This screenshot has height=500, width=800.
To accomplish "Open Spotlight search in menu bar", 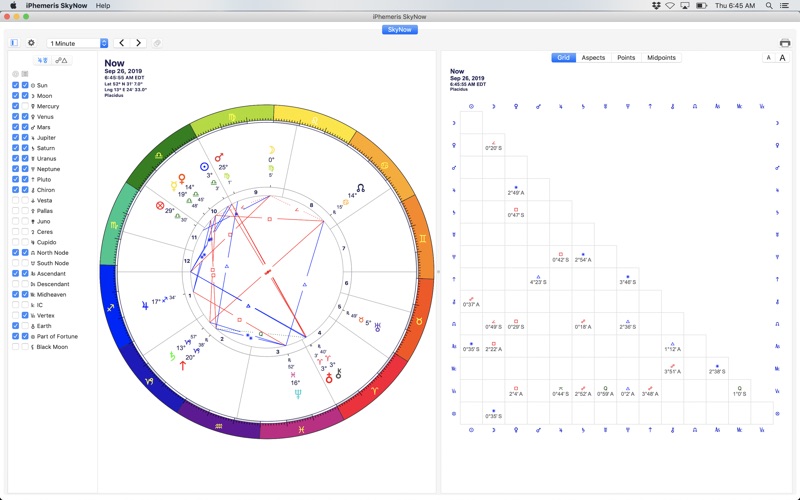I will coord(769,6).
